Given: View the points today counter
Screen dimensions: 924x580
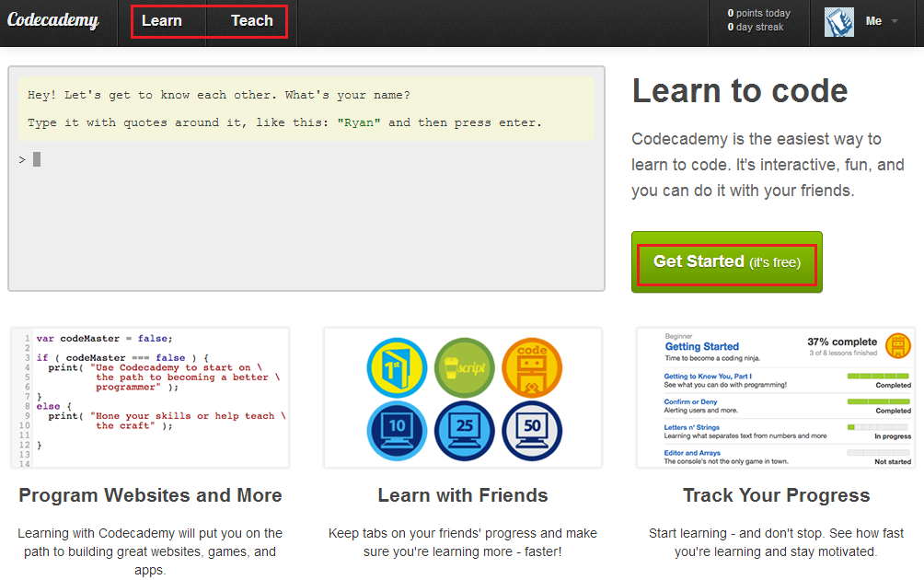Looking at the screenshot, I should click(x=759, y=13).
